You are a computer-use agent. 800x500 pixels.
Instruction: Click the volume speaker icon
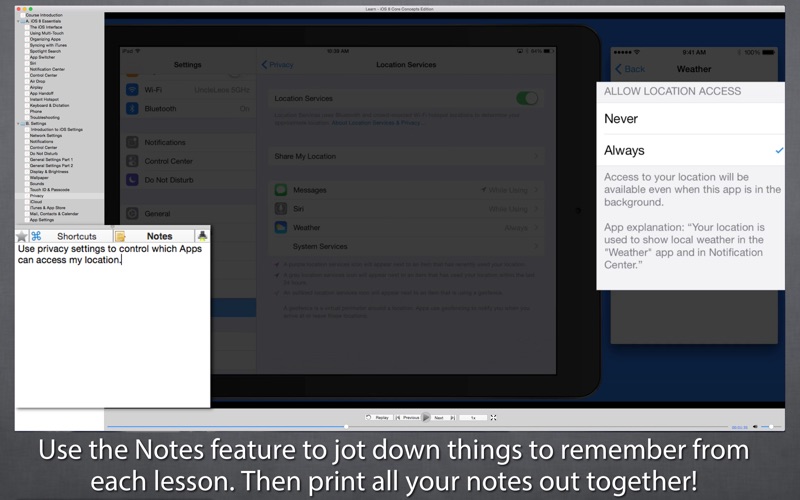pos(756,427)
